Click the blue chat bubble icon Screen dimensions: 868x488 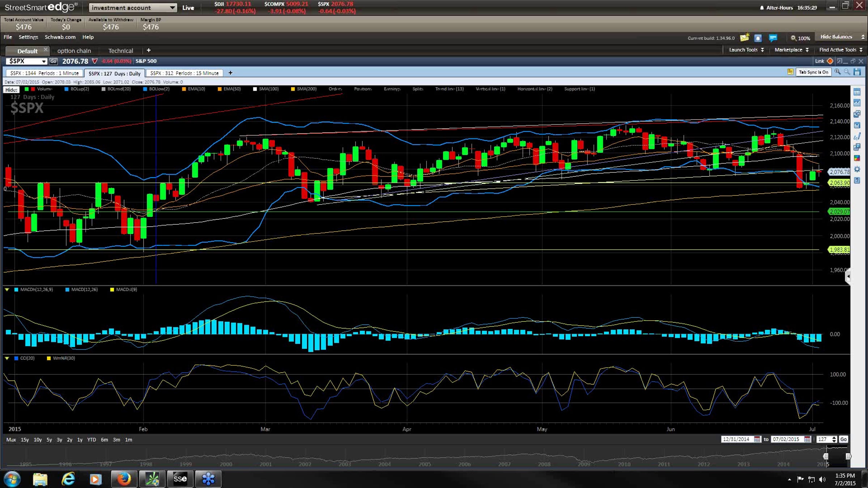pos(773,38)
